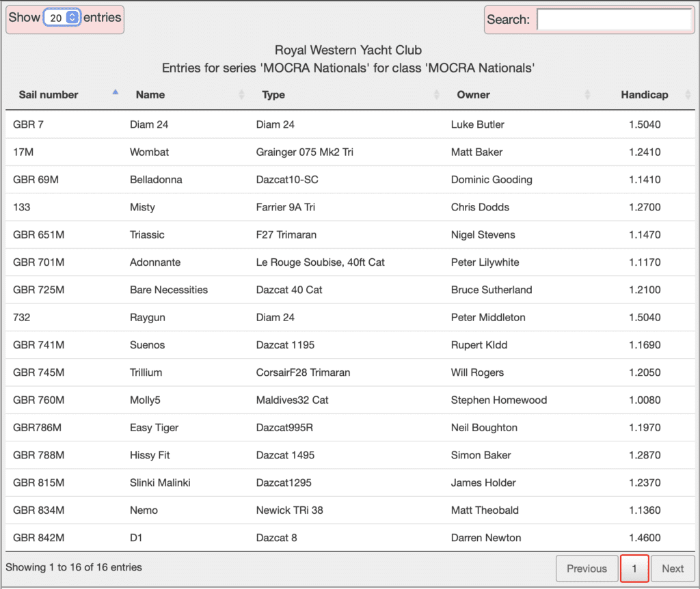This screenshot has height=589, width=700.
Task: Click handicap value 1.1970
Action: (645, 428)
